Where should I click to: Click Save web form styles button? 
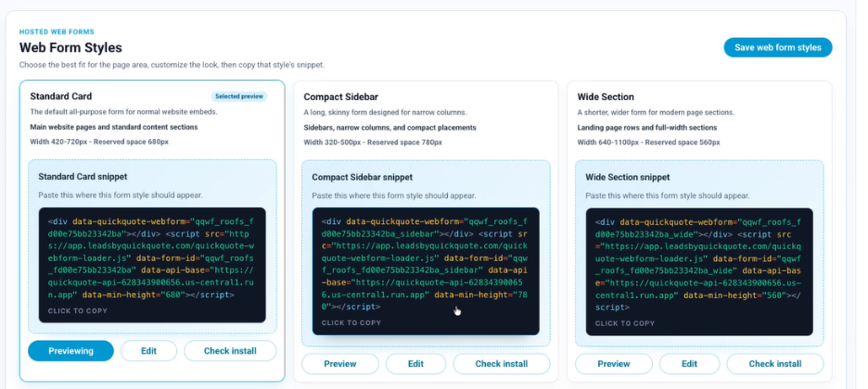[x=778, y=47]
